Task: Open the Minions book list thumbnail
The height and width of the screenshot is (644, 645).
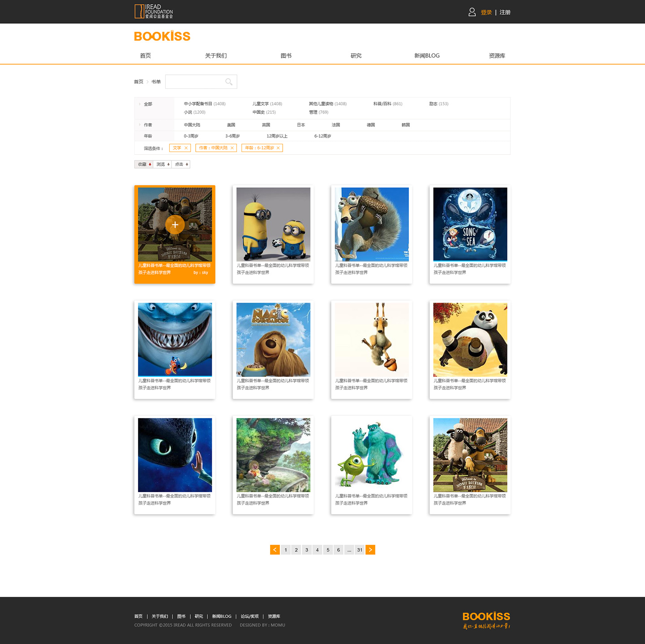Action: (273, 224)
